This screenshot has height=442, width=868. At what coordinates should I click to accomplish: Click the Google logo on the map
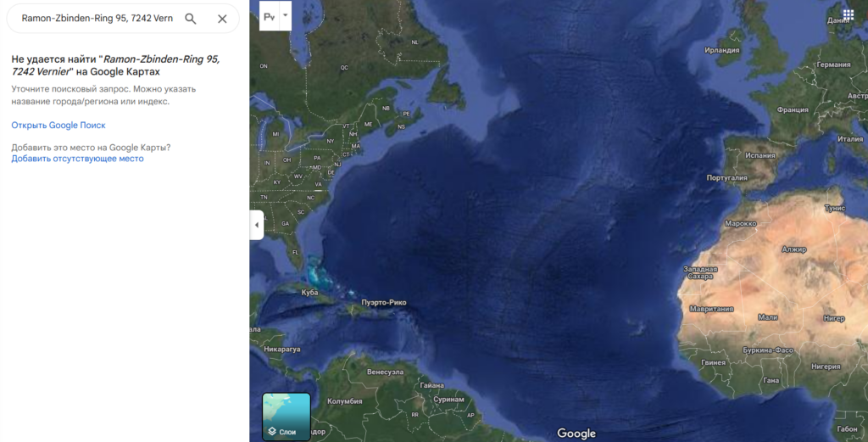point(576,434)
